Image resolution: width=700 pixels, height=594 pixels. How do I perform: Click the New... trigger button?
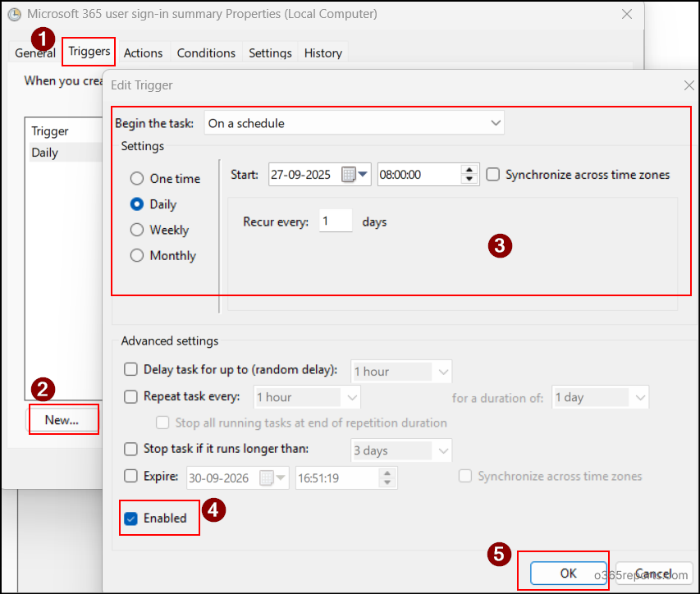tap(62, 420)
